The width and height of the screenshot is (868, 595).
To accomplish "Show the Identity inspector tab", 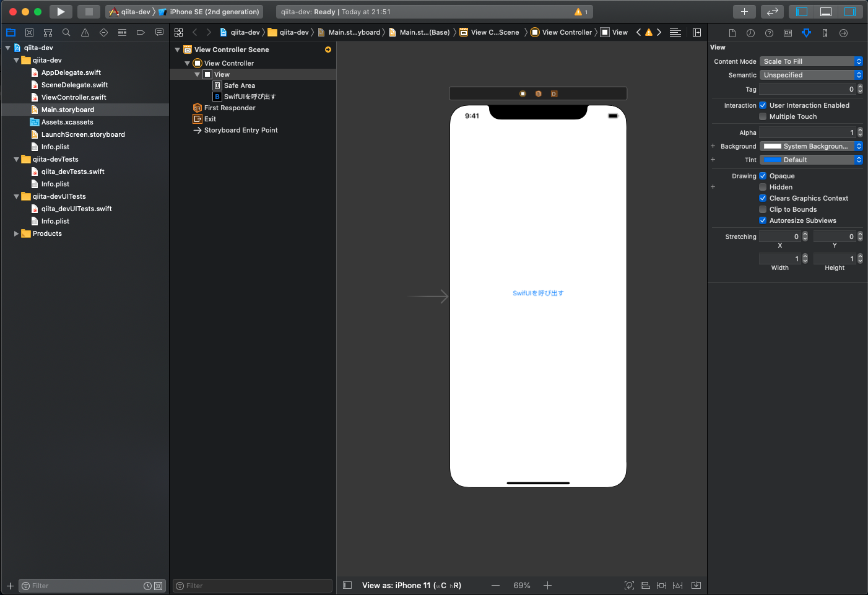I will tap(788, 33).
